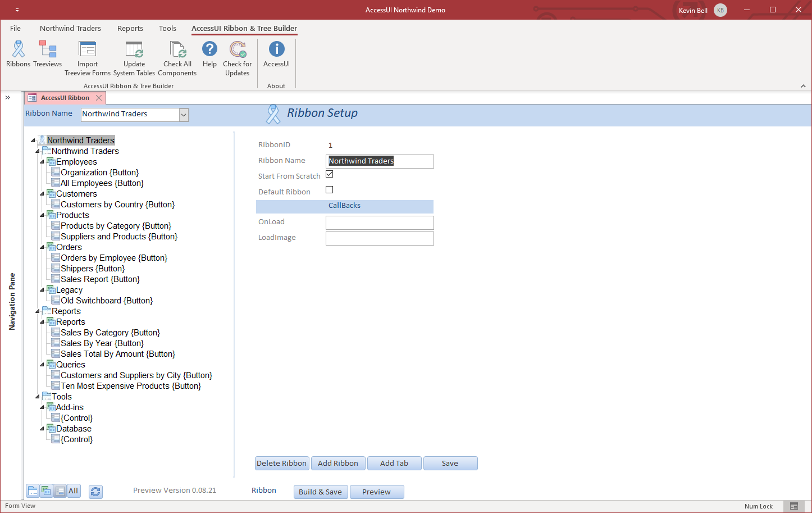Collapse the Queries group node
812x513 pixels.
[x=42, y=365]
